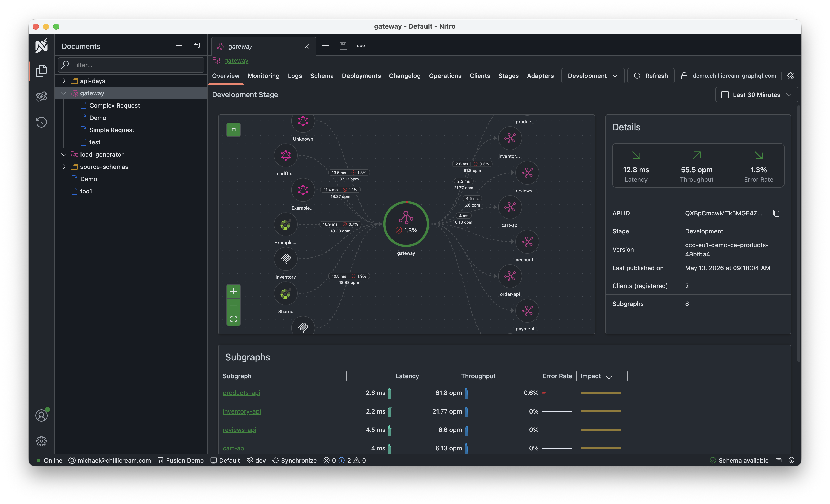Switch to the Operations tab
The image size is (830, 504).
(445, 76)
